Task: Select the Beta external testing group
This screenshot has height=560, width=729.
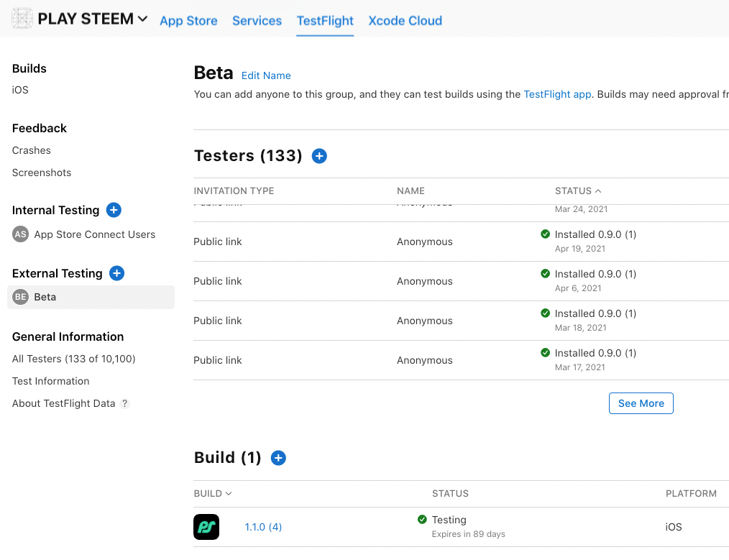Action: click(x=91, y=297)
